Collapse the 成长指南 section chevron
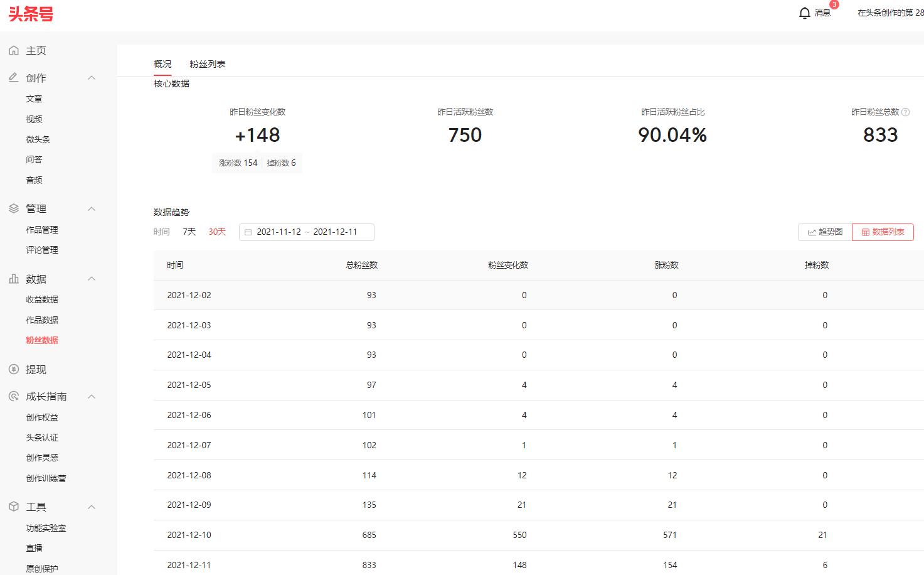 (92, 397)
